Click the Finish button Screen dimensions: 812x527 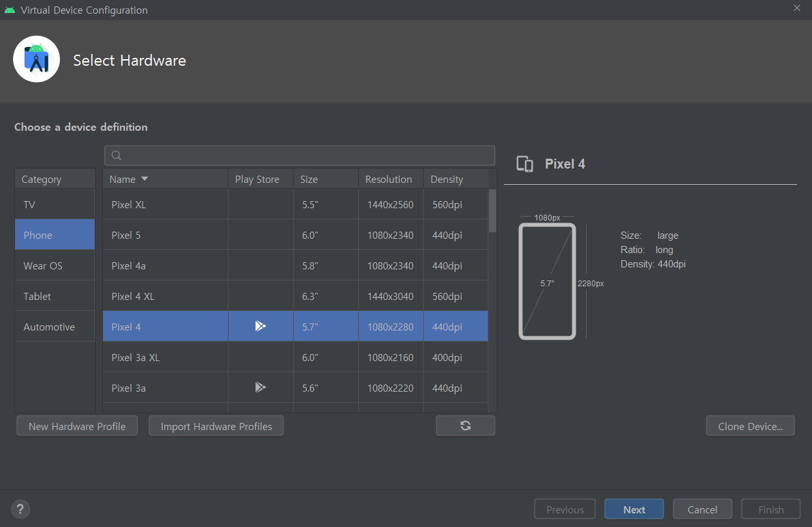pyautogui.click(x=771, y=509)
